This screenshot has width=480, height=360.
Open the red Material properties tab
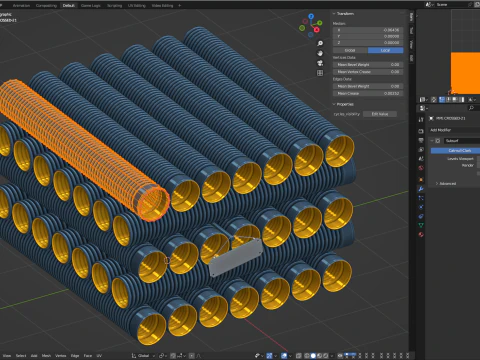pos(421,234)
